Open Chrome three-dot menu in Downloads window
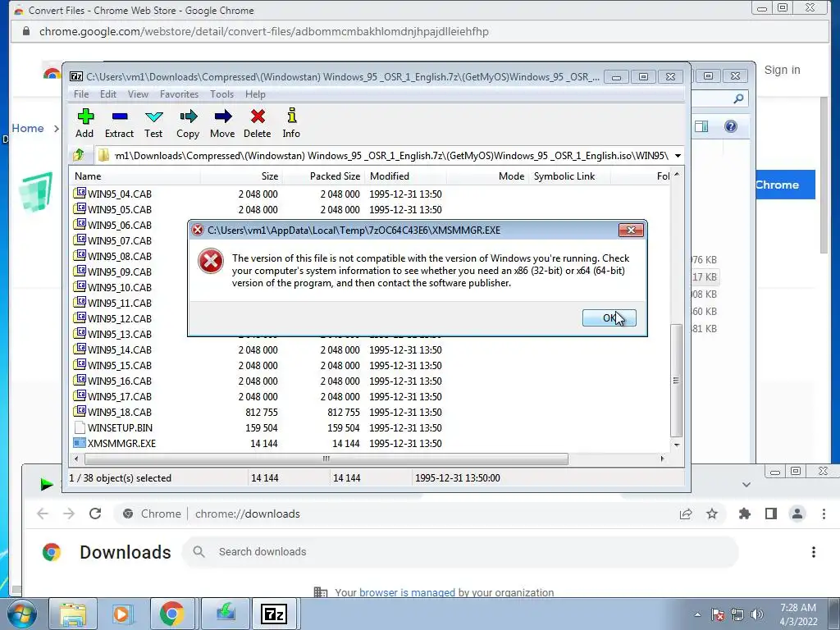Image resolution: width=840 pixels, height=630 pixels. (x=824, y=514)
